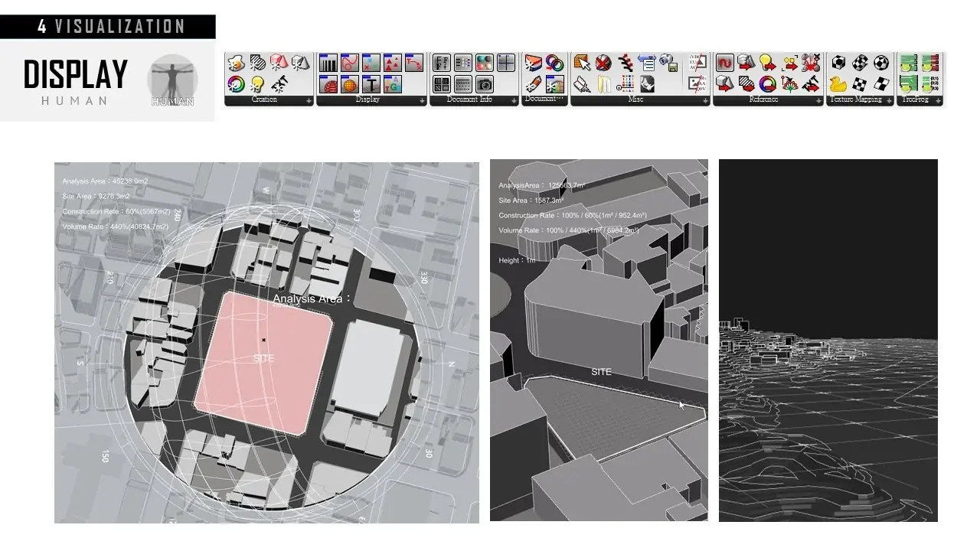This screenshot has width=980, height=551.
Task: Click the pink SITE area on map
Action: [x=263, y=361]
